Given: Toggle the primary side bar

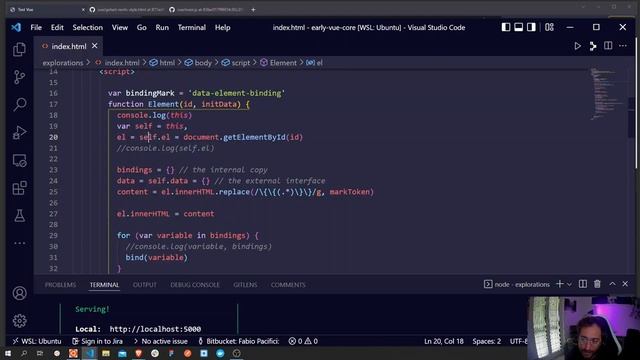Looking at the screenshot, I should tap(506, 27).
